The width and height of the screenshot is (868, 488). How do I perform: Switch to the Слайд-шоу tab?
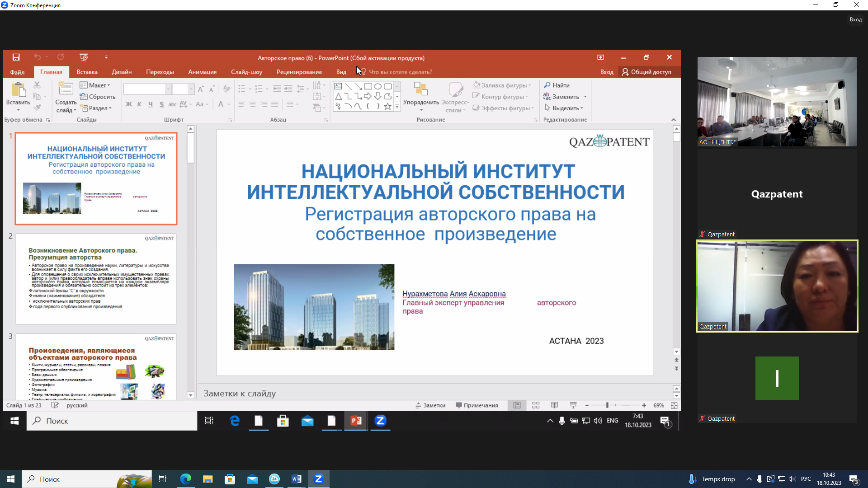tap(246, 72)
